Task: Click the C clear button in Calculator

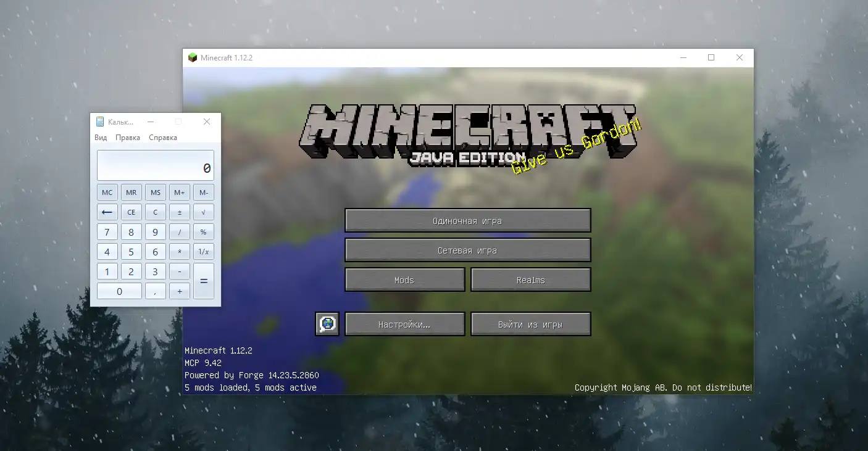Action: 156,212
